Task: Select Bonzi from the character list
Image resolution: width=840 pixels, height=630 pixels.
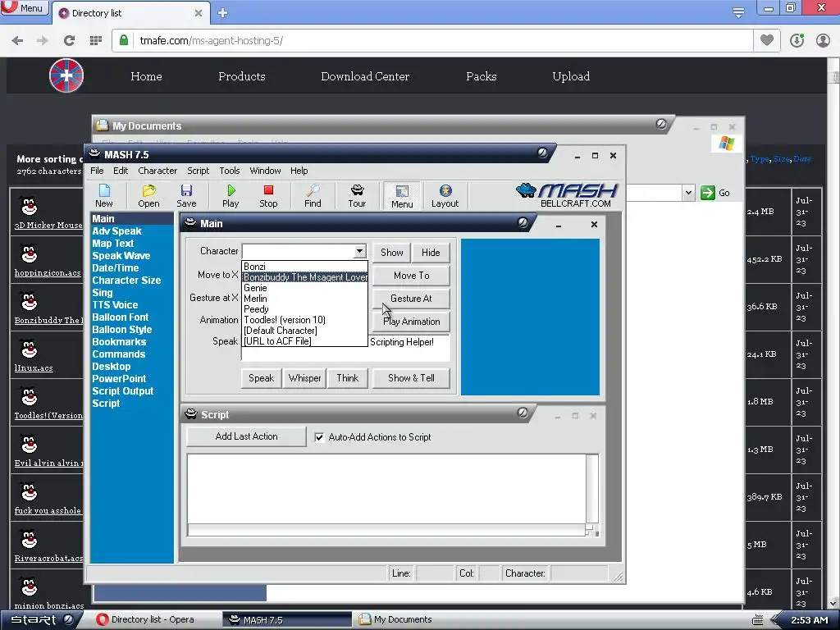Action: pos(305,267)
